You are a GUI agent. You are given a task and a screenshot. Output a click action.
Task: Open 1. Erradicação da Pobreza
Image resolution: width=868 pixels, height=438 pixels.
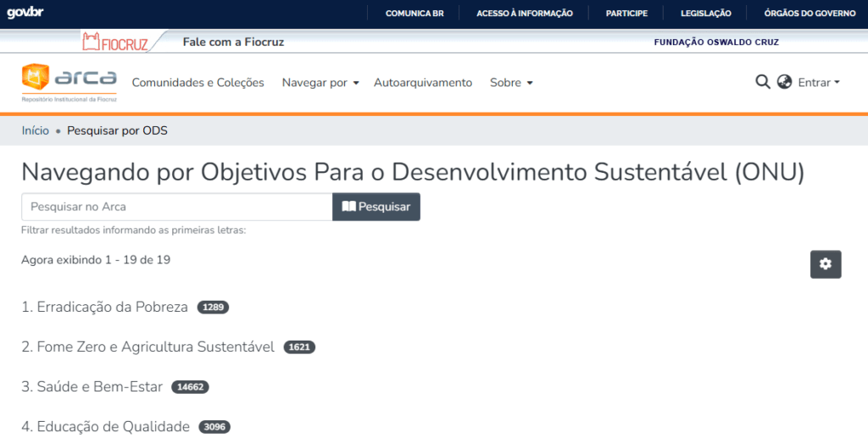tap(104, 307)
